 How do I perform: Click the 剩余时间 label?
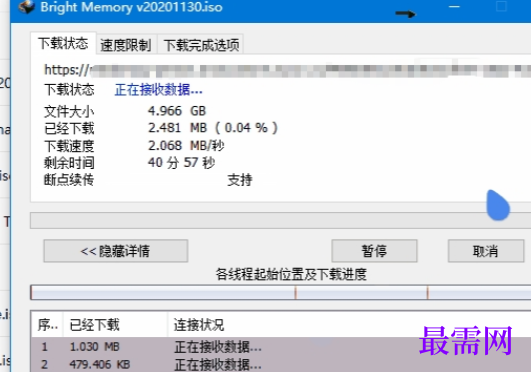click(x=69, y=163)
